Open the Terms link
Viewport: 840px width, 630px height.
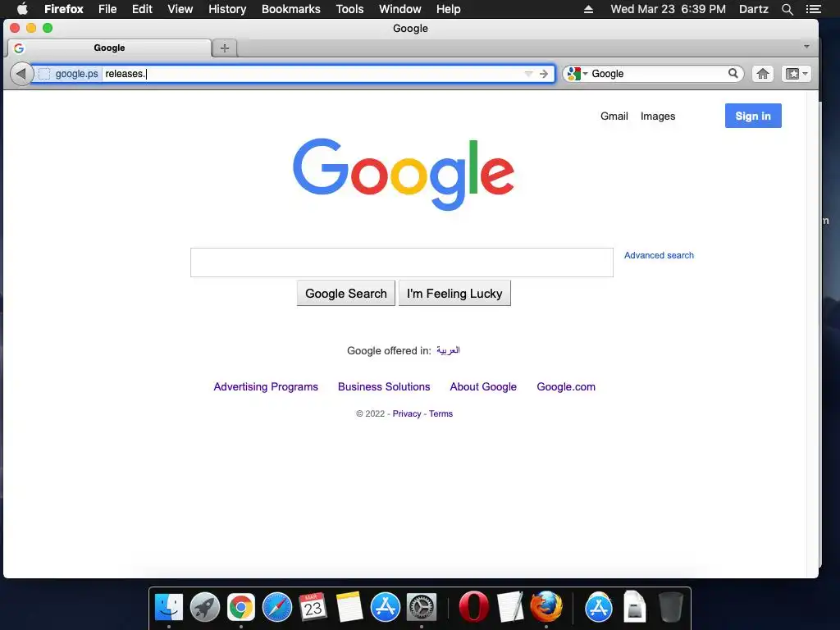pyautogui.click(x=441, y=413)
